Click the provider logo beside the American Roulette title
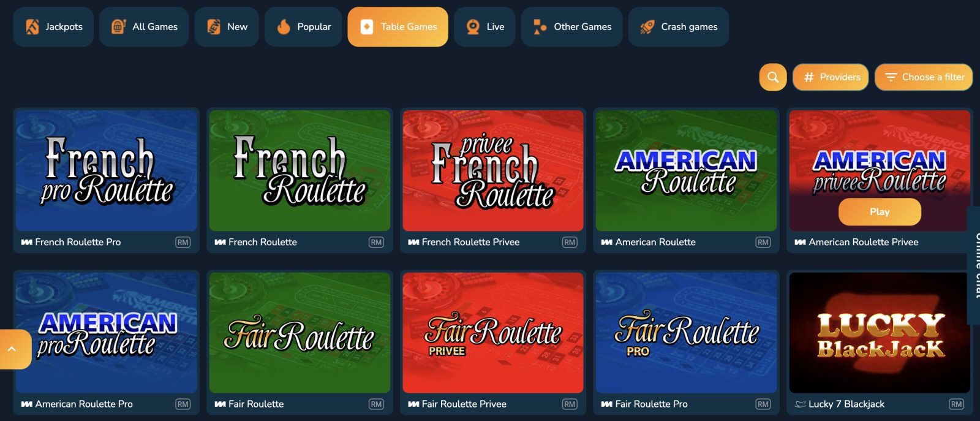980x421 pixels. coord(606,243)
